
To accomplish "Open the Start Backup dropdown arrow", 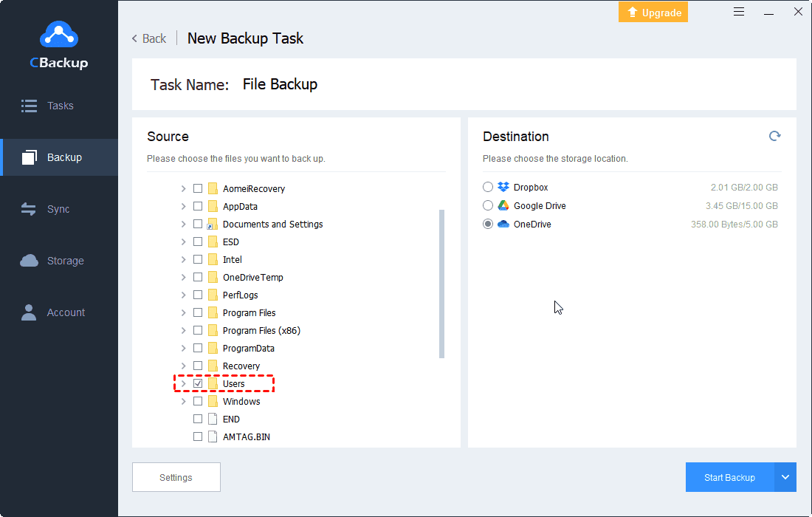I will (x=785, y=477).
